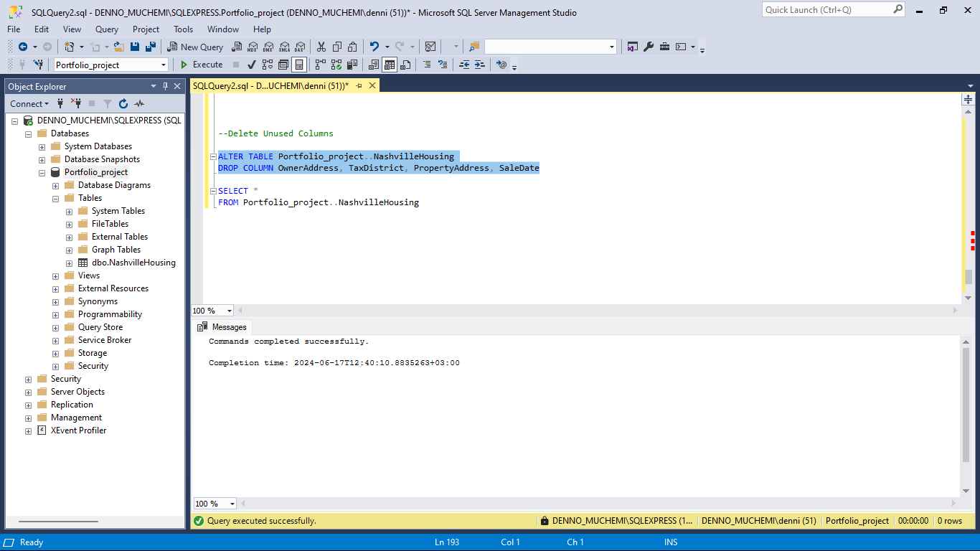The width and height of the screenshot is (980, 551).
Task: Parse the query with the checkmark icon
Action: [252, 65]
